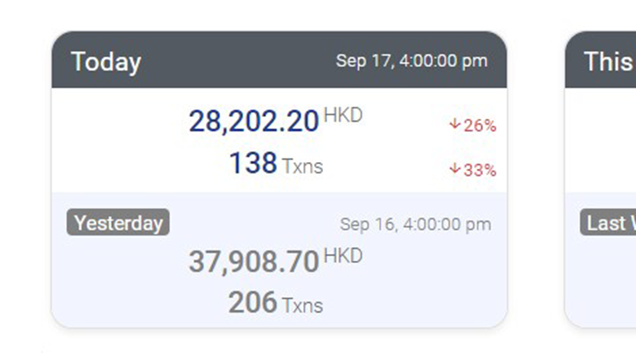Select yesterday's amount 37,908.70
The width and height of the screenshot is (636, 364).
(x=253, y=261)
